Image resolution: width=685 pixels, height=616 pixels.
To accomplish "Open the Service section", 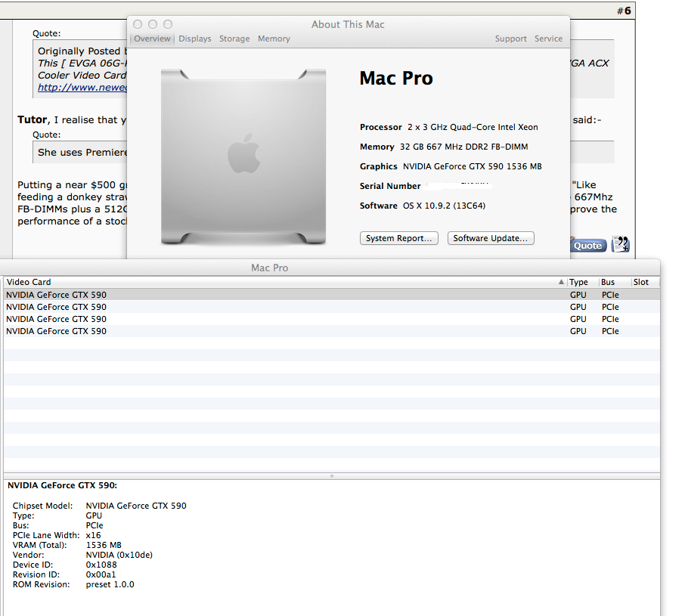I will (548, 39).
